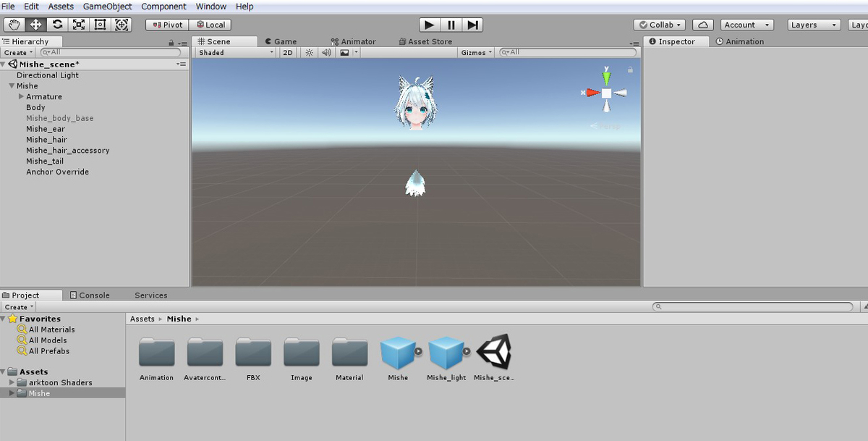Image resolution: width=868 pixels, height=441 pixels.
Task: Select Mishe_hair in Hierarchy
Action: tap(46, 140)
